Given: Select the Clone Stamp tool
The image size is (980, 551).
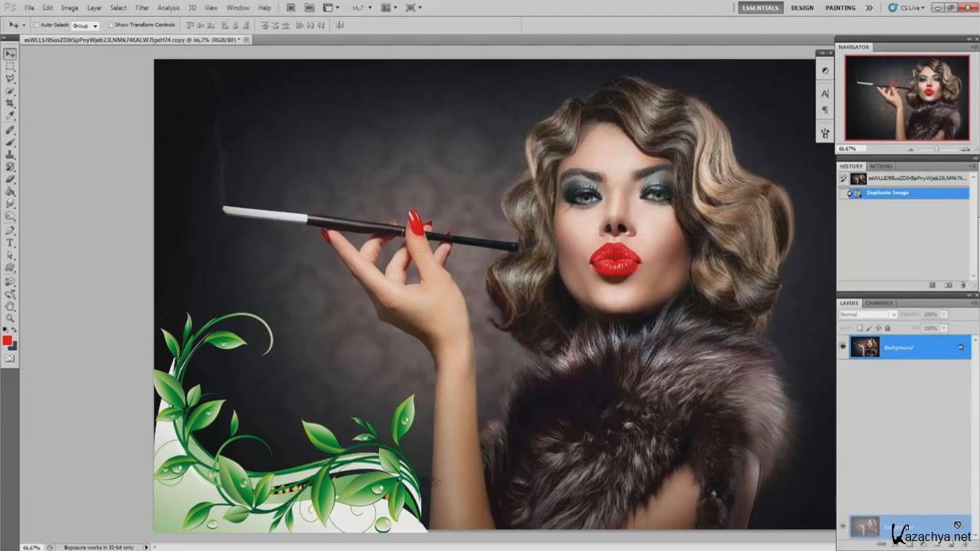Looking at the screenshot, I should click(x=10, y=154).
